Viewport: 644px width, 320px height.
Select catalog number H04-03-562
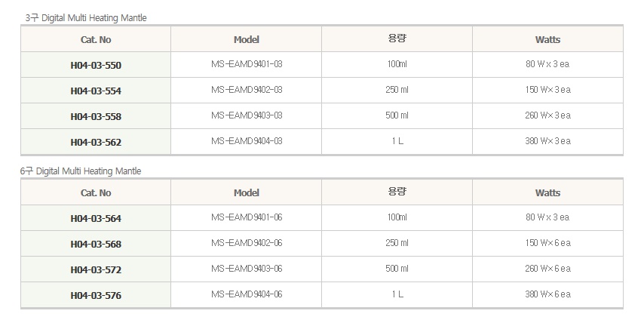pos(96,142)
